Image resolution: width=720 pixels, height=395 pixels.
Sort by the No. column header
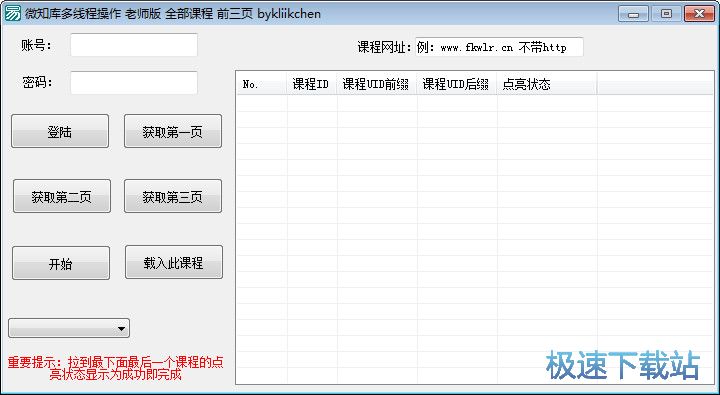[262, 84]
